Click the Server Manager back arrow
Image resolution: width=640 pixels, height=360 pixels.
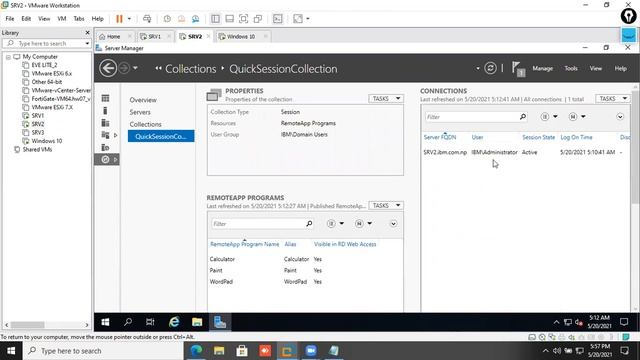(108, 68)
